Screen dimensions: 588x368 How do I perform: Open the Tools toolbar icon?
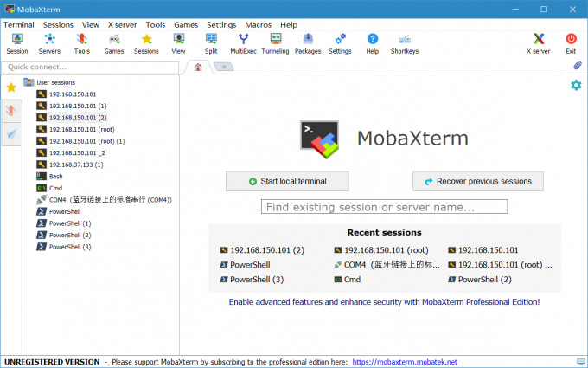click(x=82, y=43)
